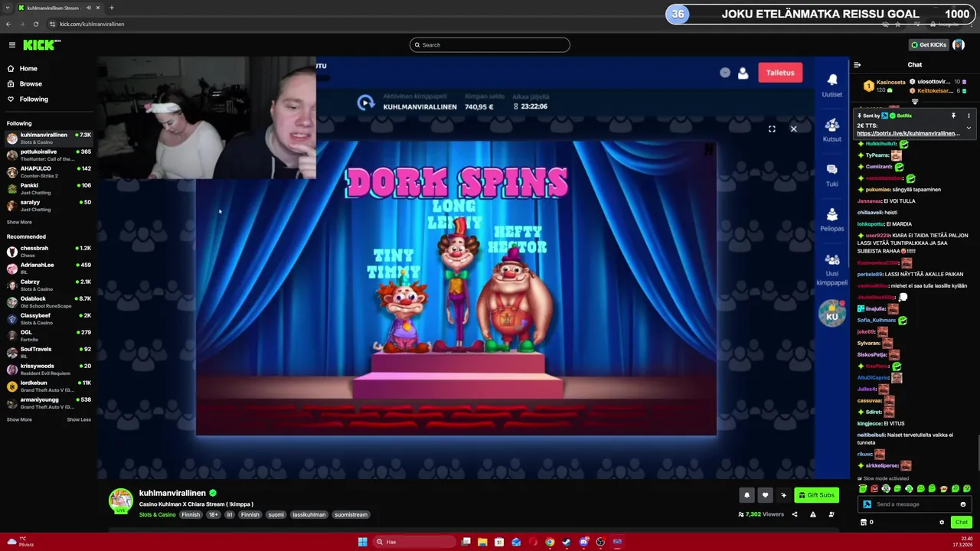Image resolution: width=980 pixels, height=551 pixels.
Task: Click the sparkle icon beside Gift Subs
Action: coord(783,495)
